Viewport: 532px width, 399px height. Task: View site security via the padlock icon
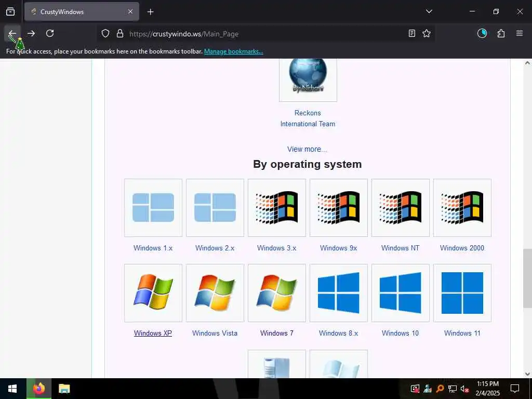pos(120,34)
